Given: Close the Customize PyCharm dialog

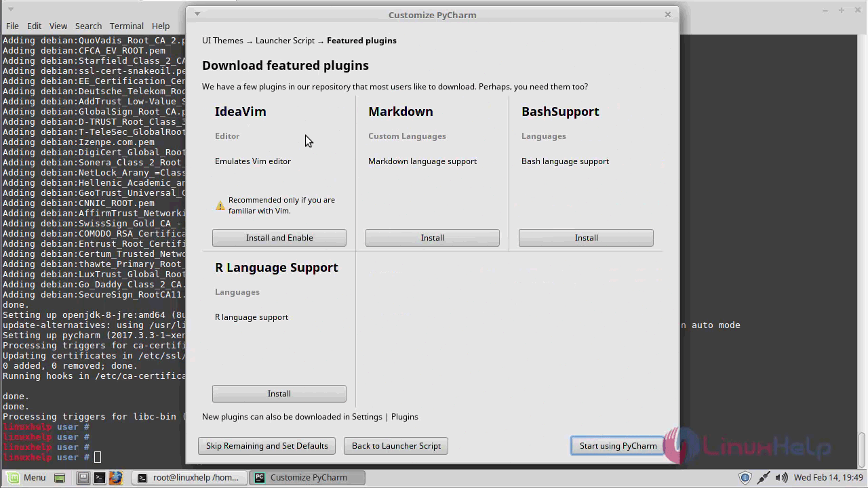Looking at the screenshot, I should point(667,14).
